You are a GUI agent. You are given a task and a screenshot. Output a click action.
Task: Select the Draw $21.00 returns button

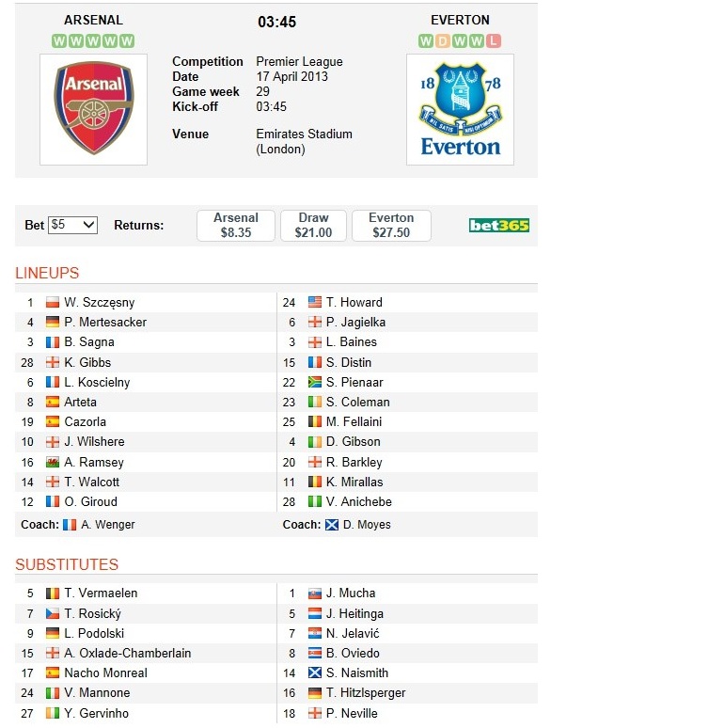pos(313,225)
